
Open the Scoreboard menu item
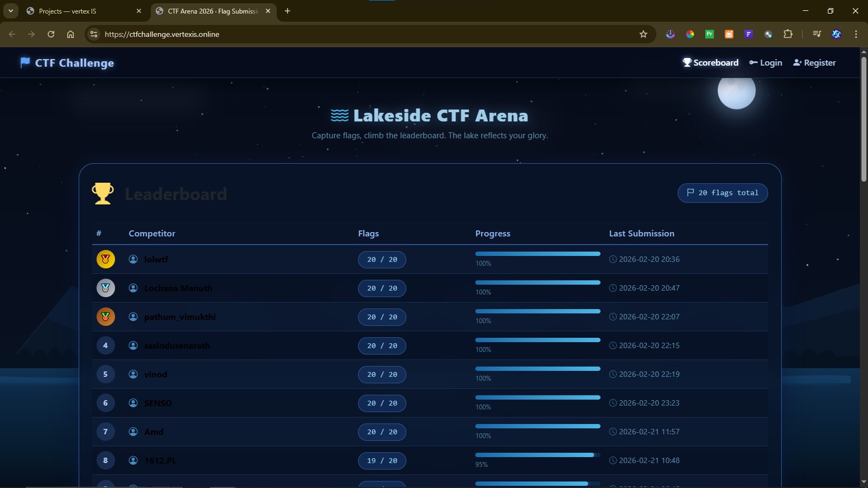pyautogui.click(x=710, y=62)
